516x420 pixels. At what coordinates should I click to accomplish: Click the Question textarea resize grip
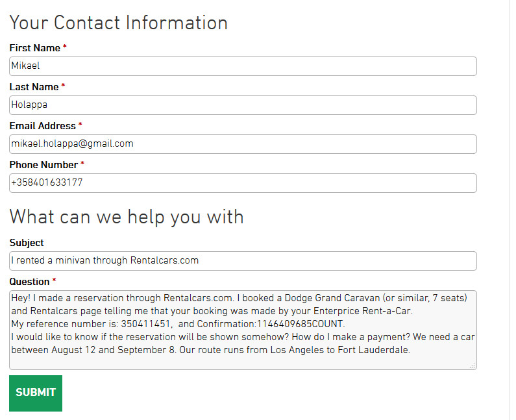(x=472, y=366)
